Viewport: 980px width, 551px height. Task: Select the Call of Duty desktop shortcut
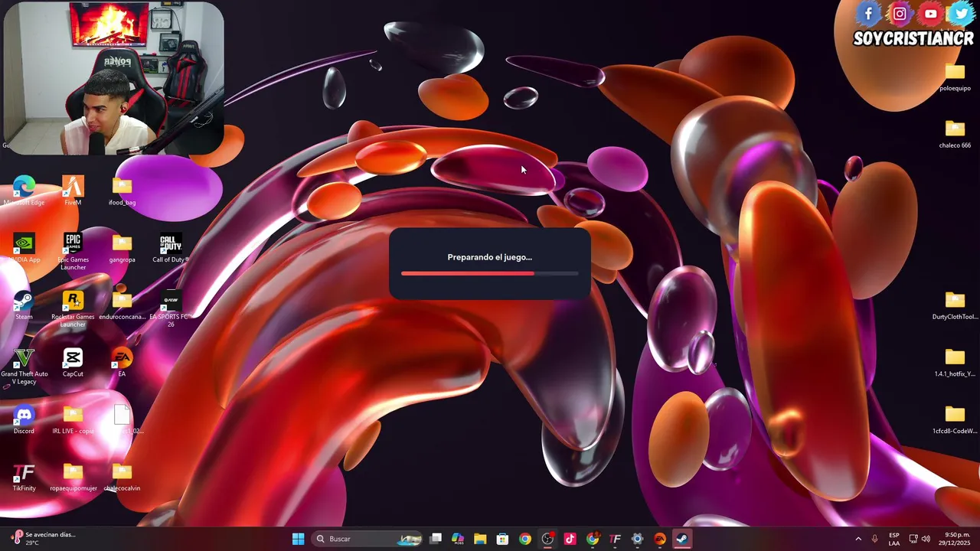click(171, 248)
